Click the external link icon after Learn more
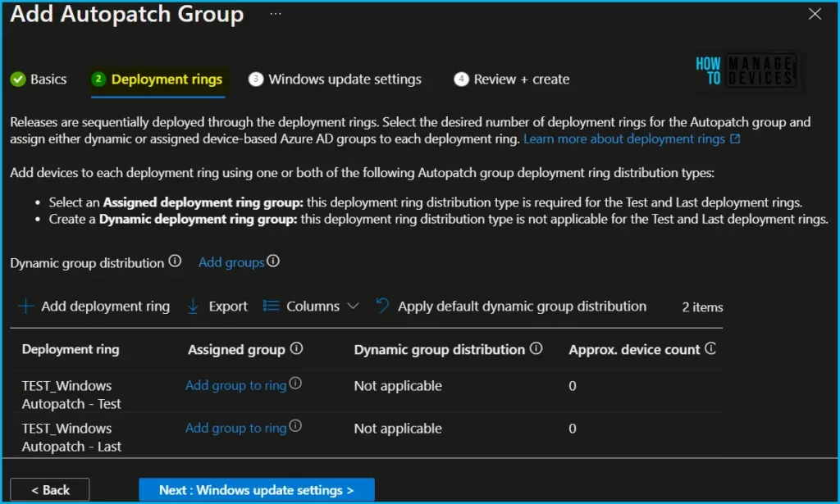 pos(735,139)
